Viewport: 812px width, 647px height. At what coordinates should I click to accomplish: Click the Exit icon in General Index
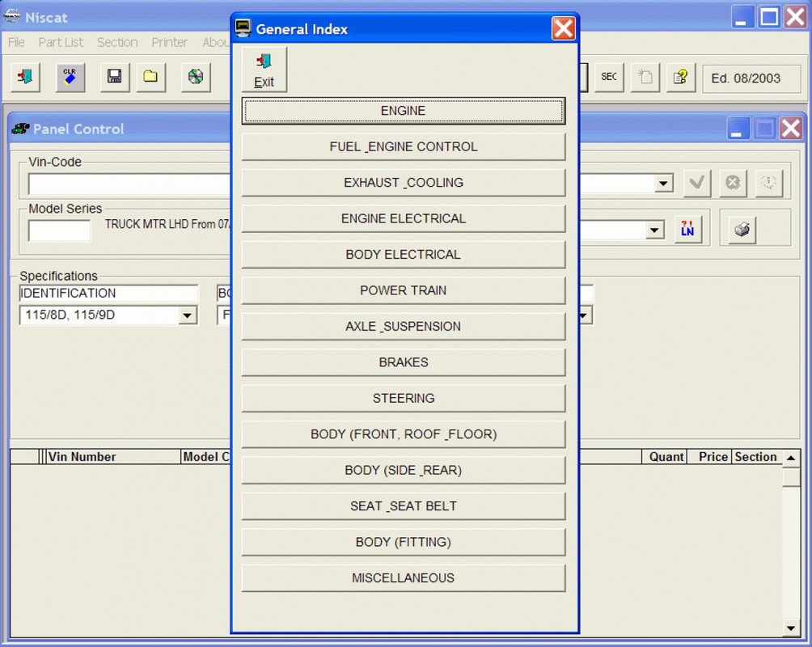pos(264,70)
